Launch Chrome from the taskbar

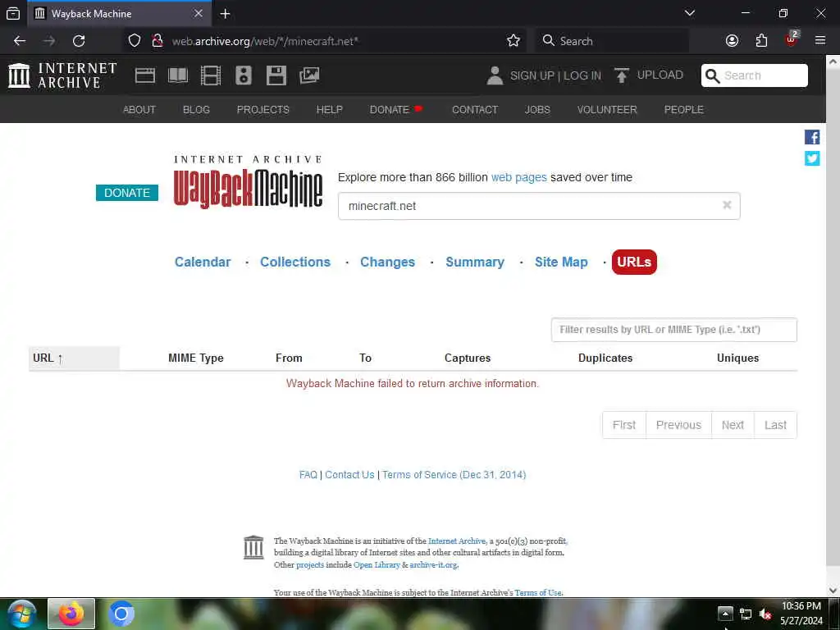point(121,614)
